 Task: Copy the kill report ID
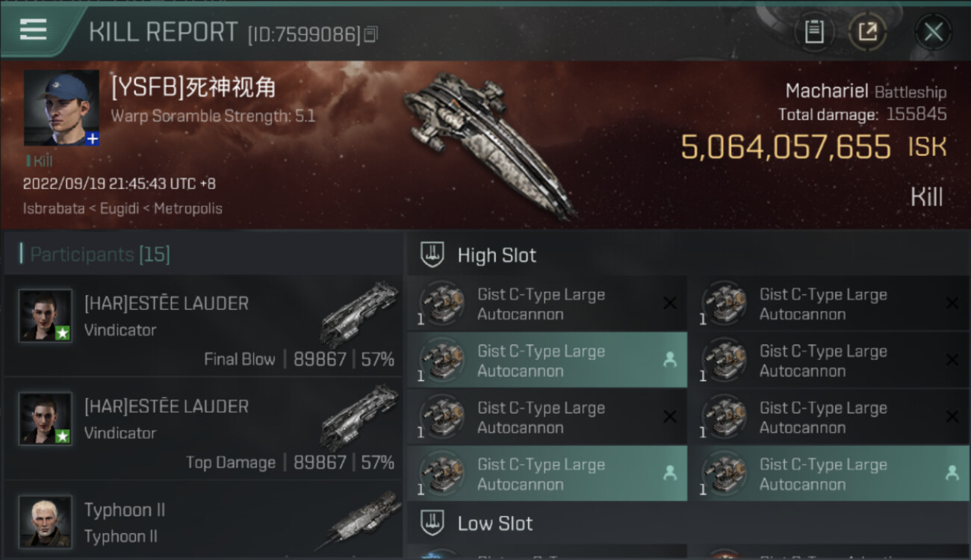click(x=371, y=34)
